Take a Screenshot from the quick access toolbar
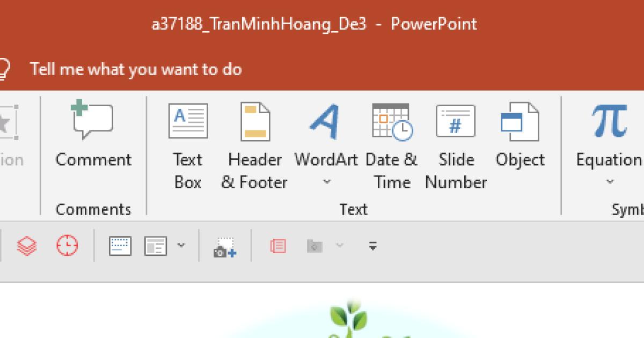 (225, 246)
